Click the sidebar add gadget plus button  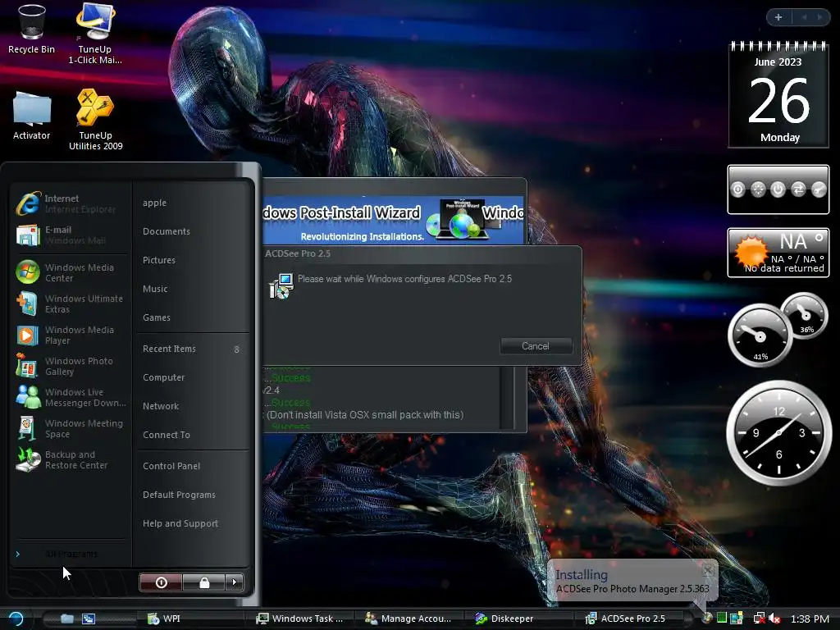point(778,18)
